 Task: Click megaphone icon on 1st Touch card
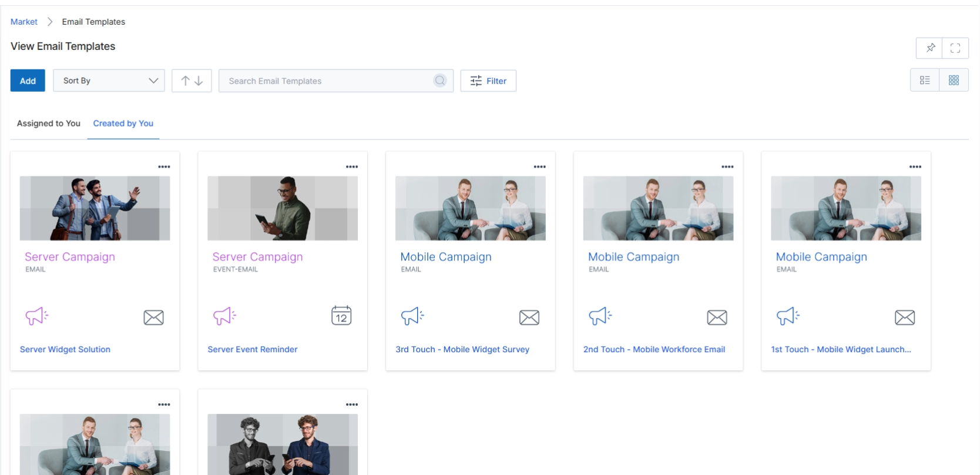coord(788,316)
